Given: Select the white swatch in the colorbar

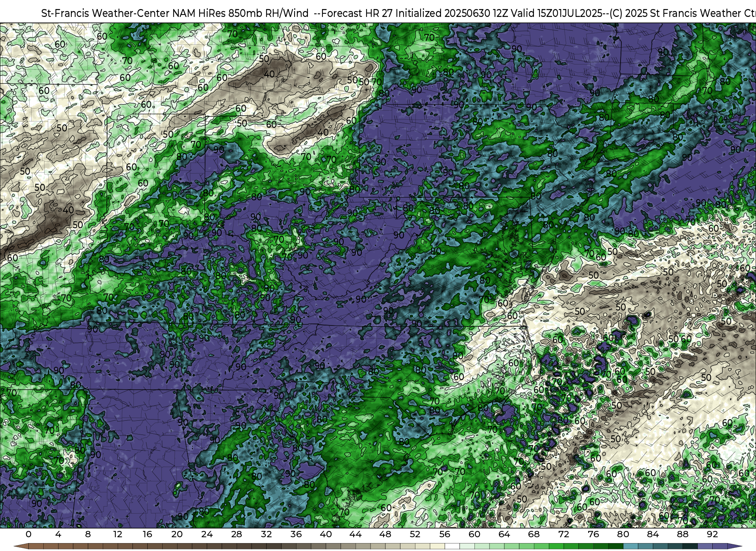Looking at the screenshot, I should (452, 546).
